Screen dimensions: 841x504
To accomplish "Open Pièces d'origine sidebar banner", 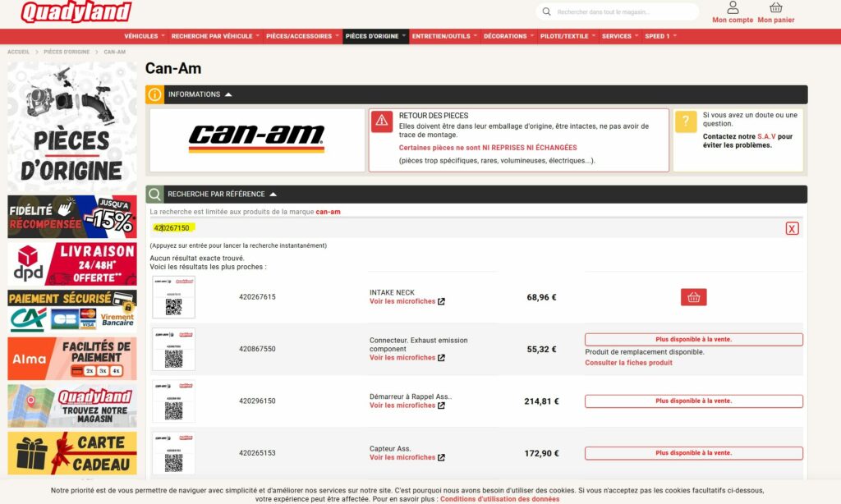I will click(72, 126).
